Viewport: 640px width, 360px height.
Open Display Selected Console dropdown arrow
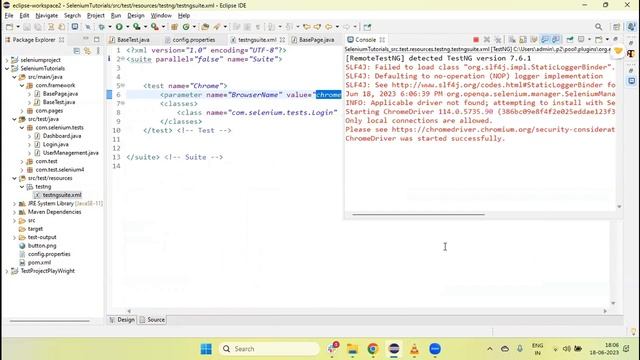589,40
